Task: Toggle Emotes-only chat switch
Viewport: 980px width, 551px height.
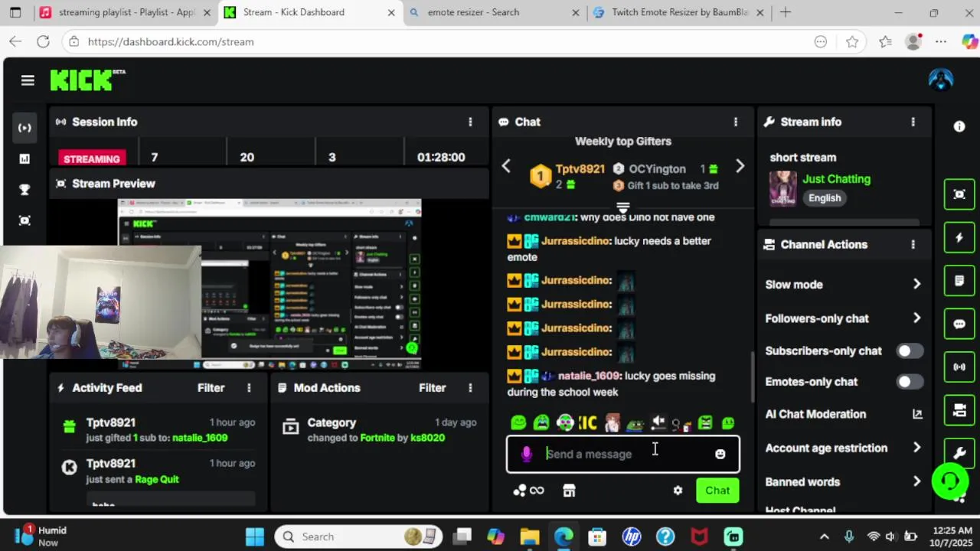Action: click(x=910, y=381)
